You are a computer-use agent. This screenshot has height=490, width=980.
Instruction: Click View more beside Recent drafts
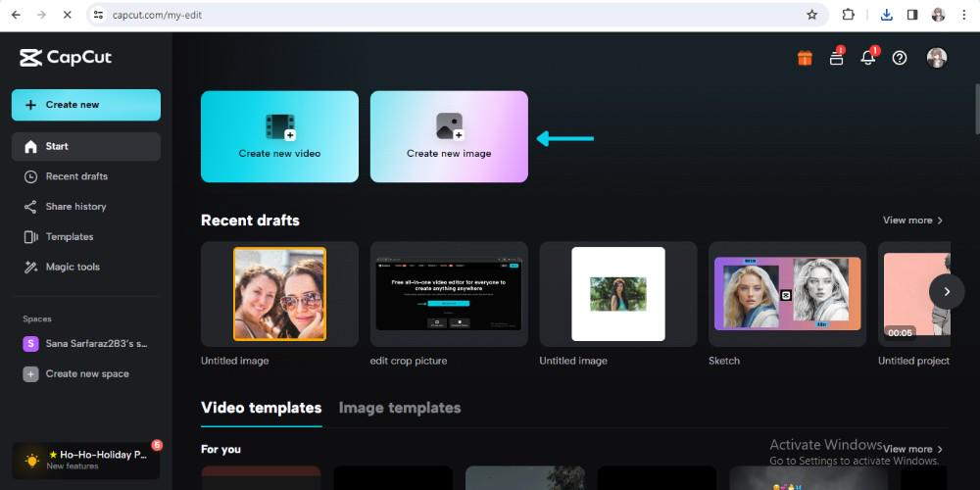(912, 220)
